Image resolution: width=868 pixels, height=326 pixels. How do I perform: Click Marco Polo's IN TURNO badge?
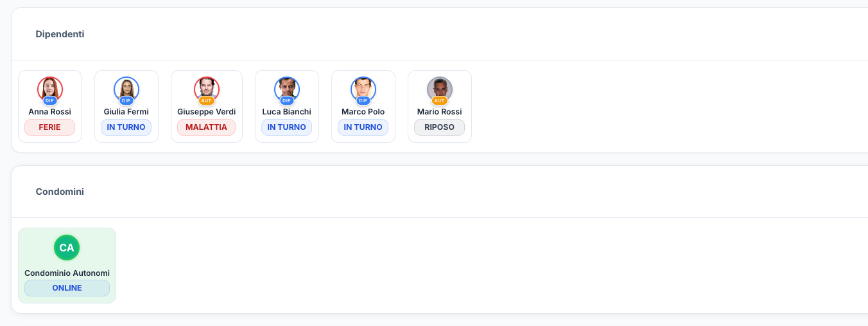click(363, 127)
